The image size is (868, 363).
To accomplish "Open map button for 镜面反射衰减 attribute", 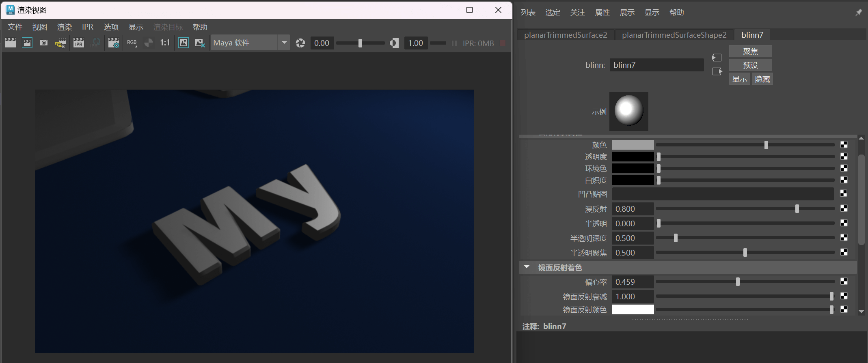I will (x=844, y=296).
